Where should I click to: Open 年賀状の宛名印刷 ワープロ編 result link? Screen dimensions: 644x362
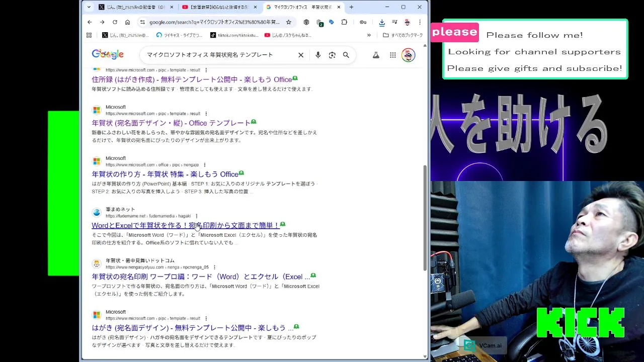point(201,277)
